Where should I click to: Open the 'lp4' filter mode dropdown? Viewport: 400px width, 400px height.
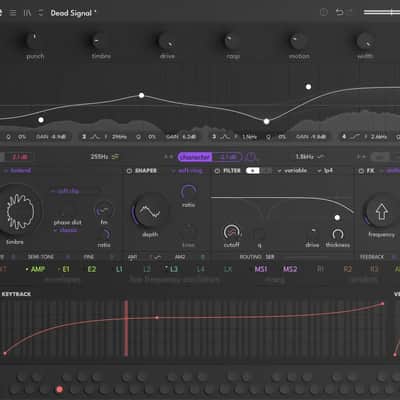325,171
